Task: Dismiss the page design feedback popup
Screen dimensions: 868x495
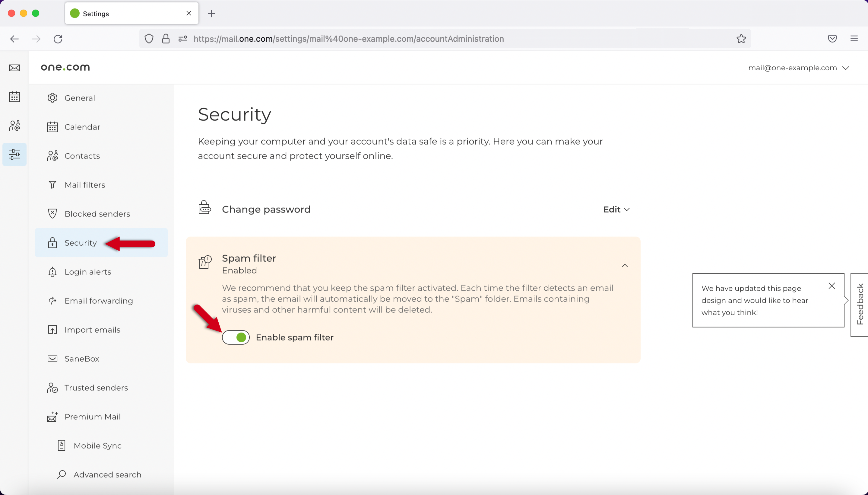Action: pos(831,286)
